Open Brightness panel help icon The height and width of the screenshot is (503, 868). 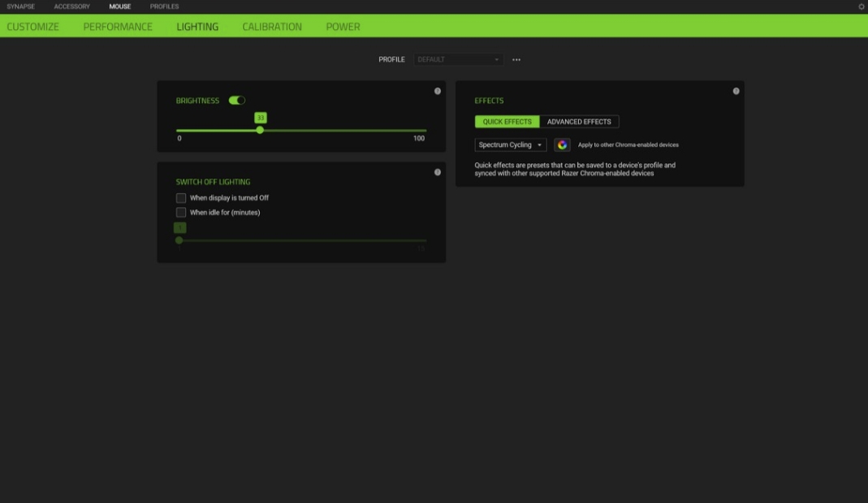coord(438,92)
